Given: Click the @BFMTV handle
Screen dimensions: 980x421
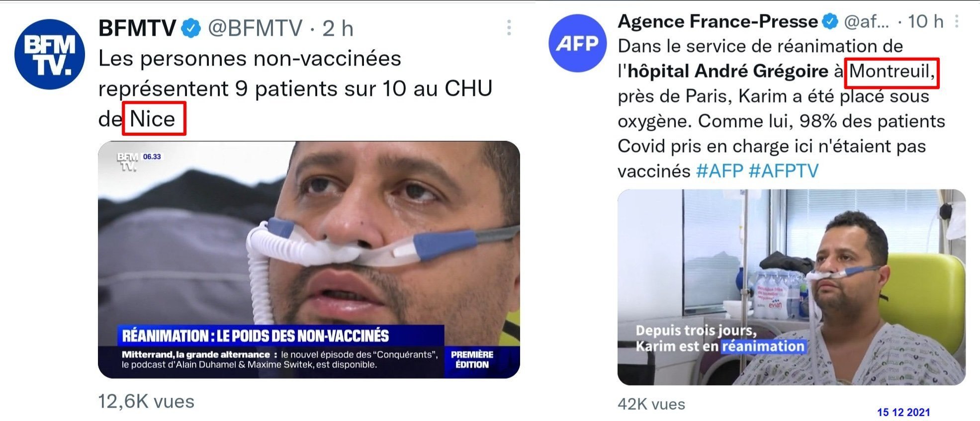Looking at the screenshot, I should tap(255, 28).
